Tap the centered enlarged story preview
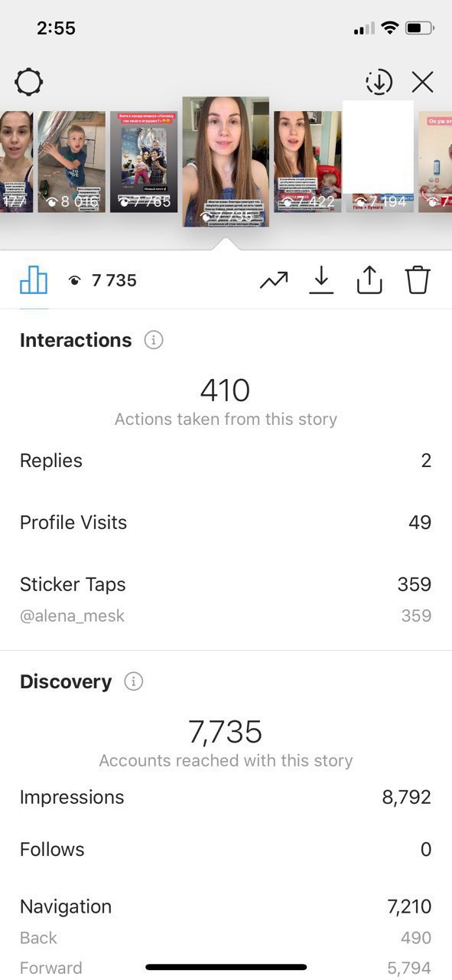The width and height of the screenshot is (452, 980). 226,162
